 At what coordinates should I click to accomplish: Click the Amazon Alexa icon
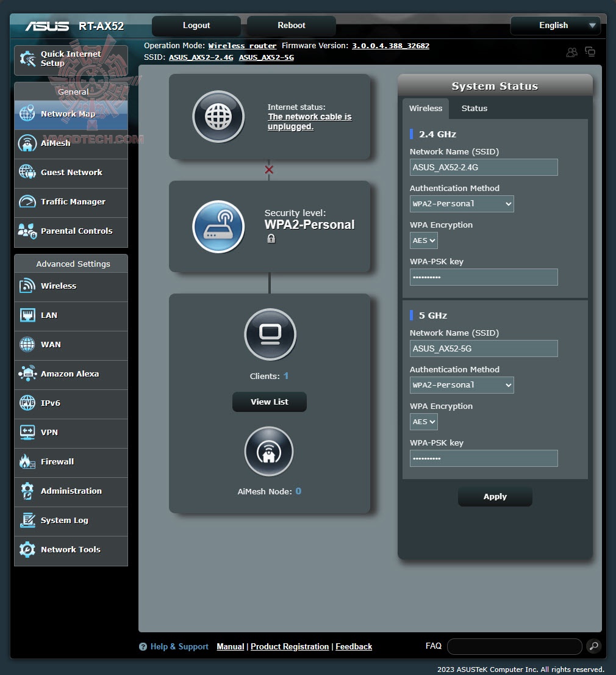[x=27, y=374]
